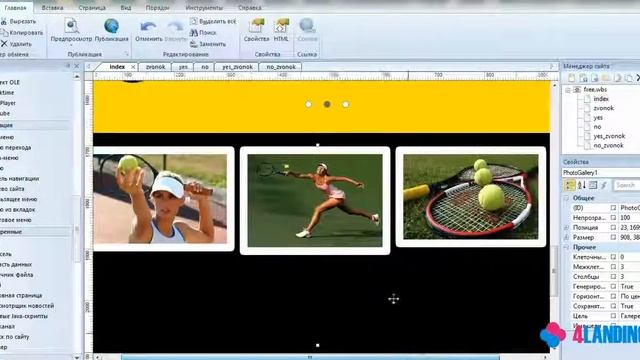Image resolution: width=640 pixels, height=360 pixels.
Task: Click the horizontal canvas scrollbar
Action: click(310, 357)
